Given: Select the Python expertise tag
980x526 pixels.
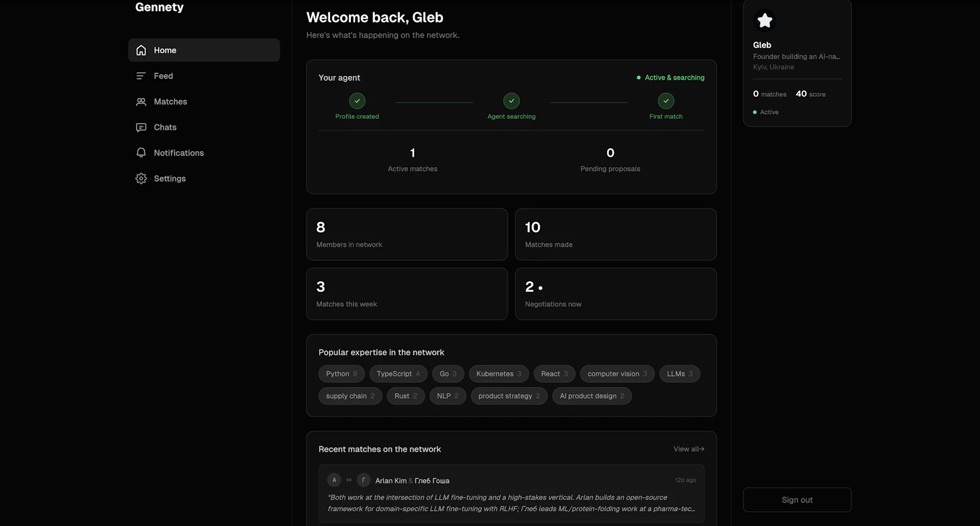Looking at the screenshot, I should 341,374.
